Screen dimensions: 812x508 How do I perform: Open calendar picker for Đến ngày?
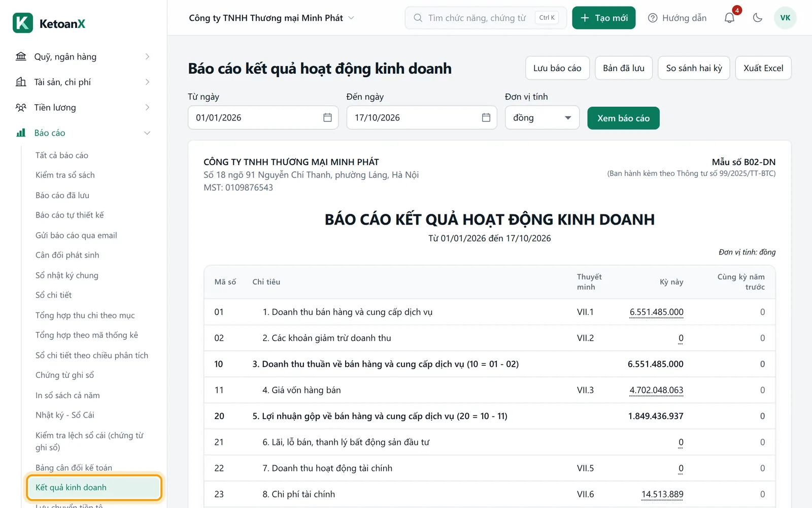coord(486,117)
